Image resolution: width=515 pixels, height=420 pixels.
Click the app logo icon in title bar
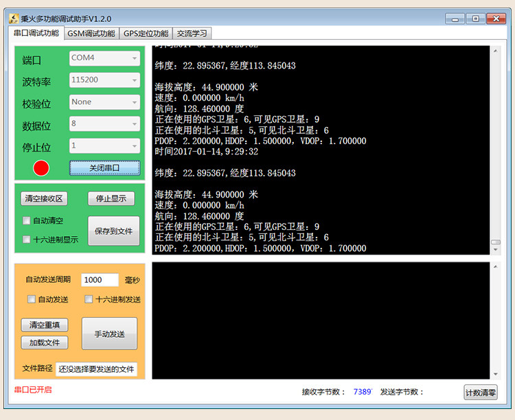click(x=14, y=19)
